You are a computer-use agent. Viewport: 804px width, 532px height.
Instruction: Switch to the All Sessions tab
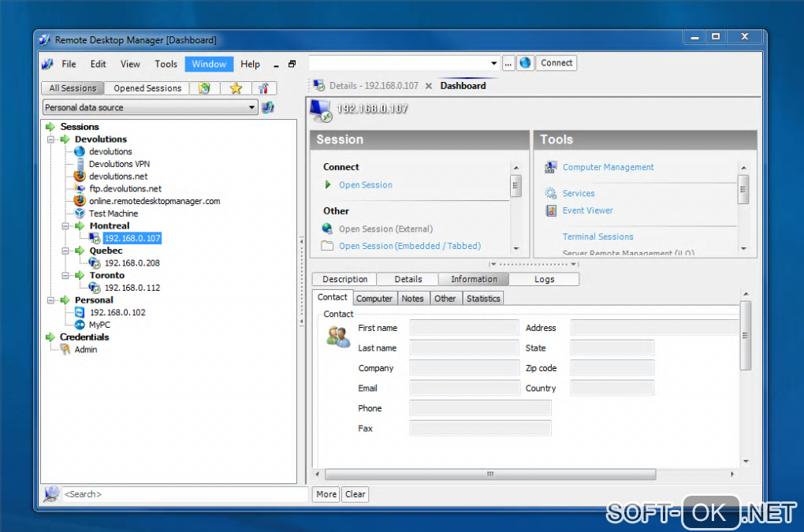coord(73,88)
